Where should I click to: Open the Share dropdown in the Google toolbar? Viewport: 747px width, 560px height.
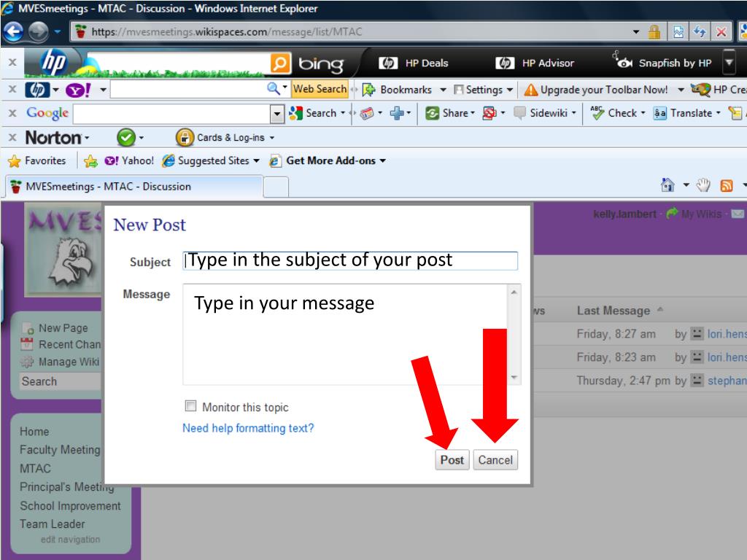coord(450,113)
